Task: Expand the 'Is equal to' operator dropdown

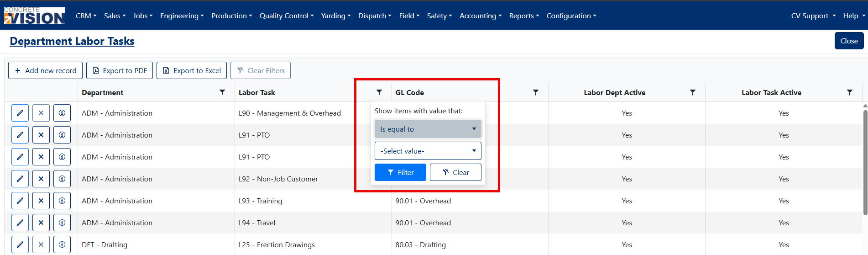Action: pyautogui.click(x=428, y=129)
